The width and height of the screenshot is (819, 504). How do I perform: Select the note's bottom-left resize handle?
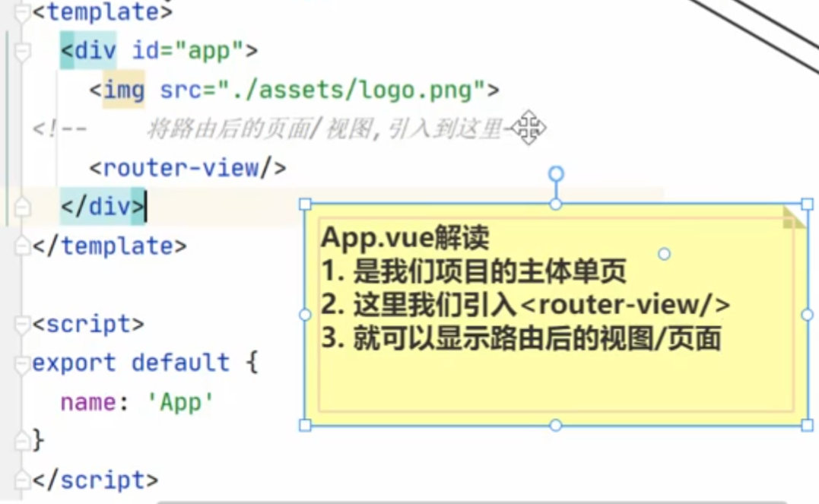pos(305,425)
